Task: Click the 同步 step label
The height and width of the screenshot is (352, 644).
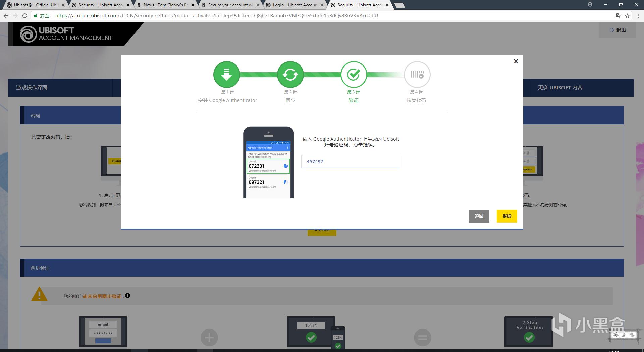Action: (290, 100)
